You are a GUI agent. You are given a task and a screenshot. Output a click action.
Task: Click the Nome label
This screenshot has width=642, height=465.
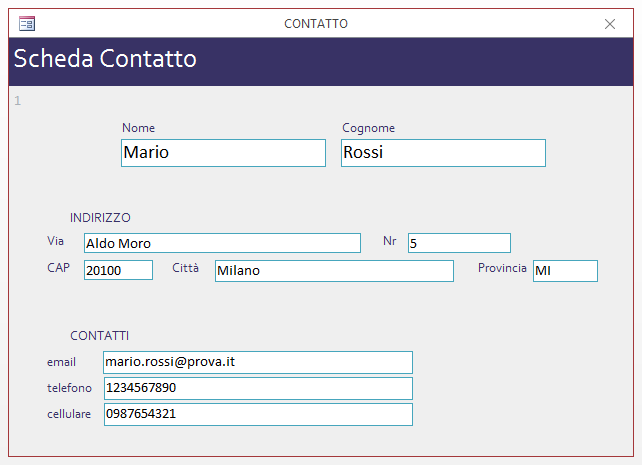click(138, 128)
